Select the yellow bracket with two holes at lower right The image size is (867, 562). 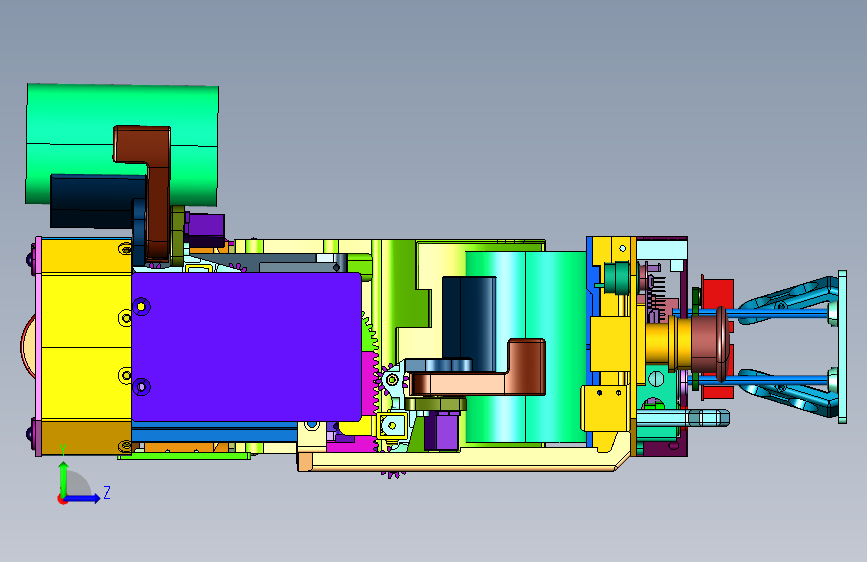point(605,408)
